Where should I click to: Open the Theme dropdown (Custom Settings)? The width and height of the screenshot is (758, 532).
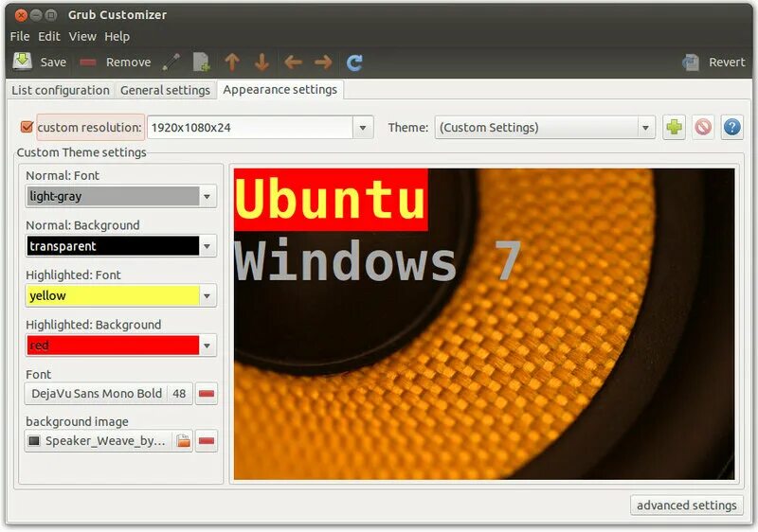click(545, 128)
